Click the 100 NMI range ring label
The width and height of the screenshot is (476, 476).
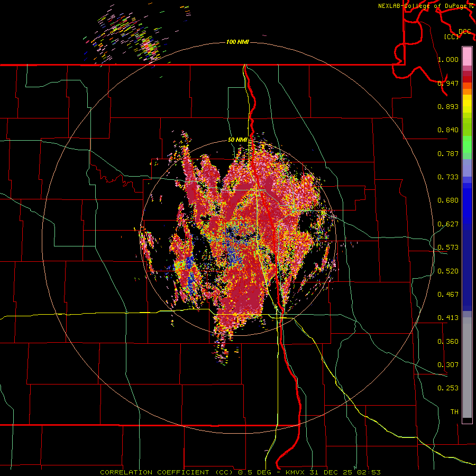(x=237, y=42)
